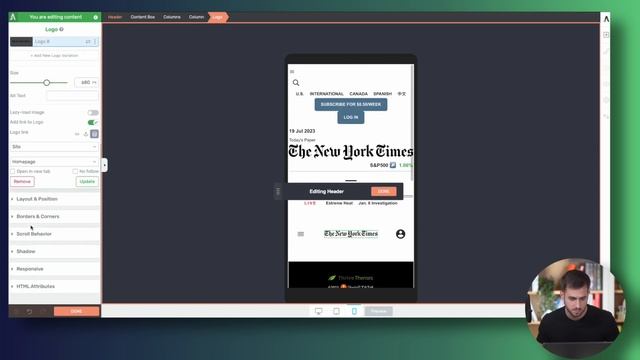Click the Remove button
Image resolution: width=640 pixels, height=360 pixels.
[22, 182]
